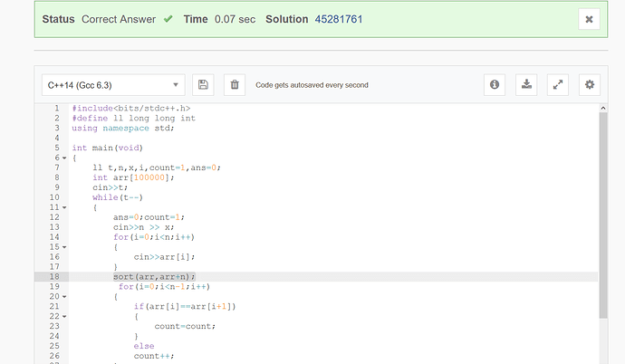Collapse the code fold at line 11
625x364 pixels.
tap(64, 207)
